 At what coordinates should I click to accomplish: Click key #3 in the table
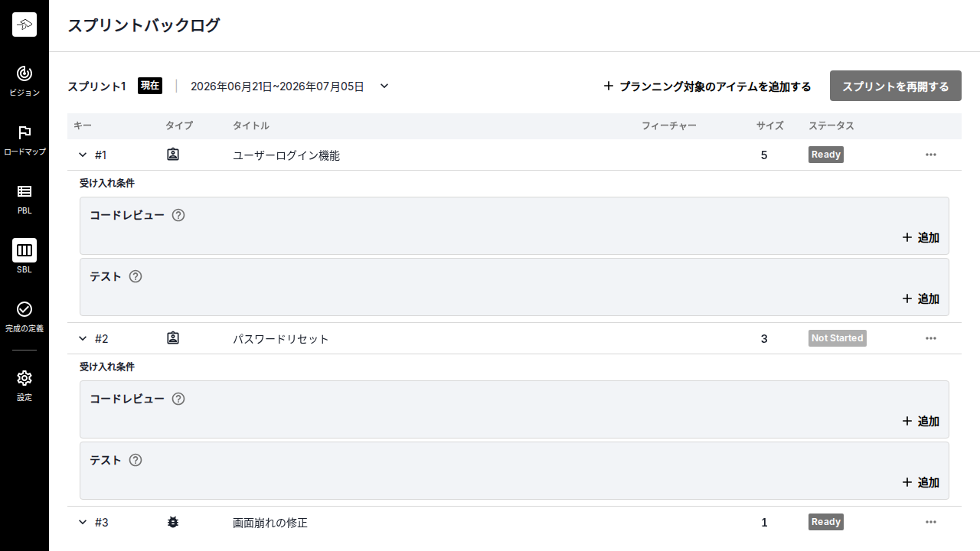coord(102,523)
